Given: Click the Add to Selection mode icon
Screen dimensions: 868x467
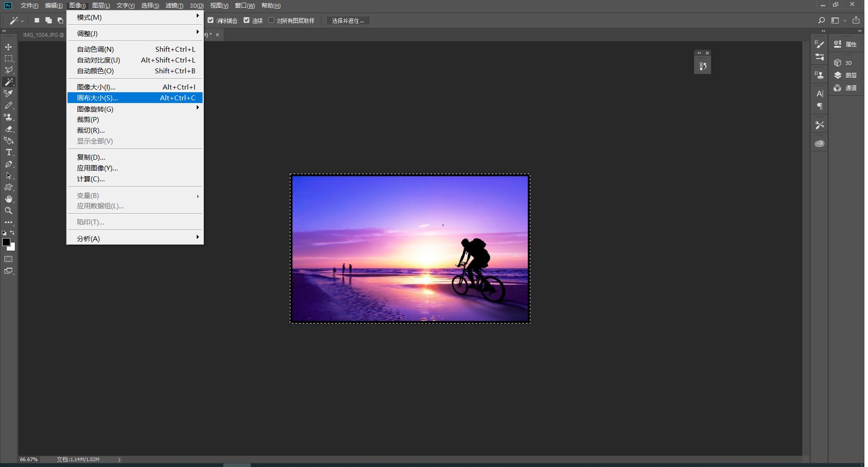Looking at the screenshot, I should pyautogui.click(x=49, y=21).
